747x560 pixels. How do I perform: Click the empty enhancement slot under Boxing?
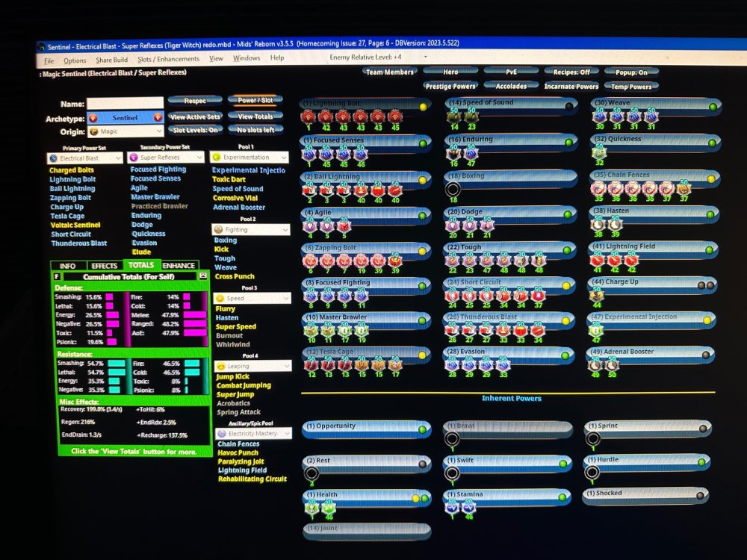pos(453,190)
